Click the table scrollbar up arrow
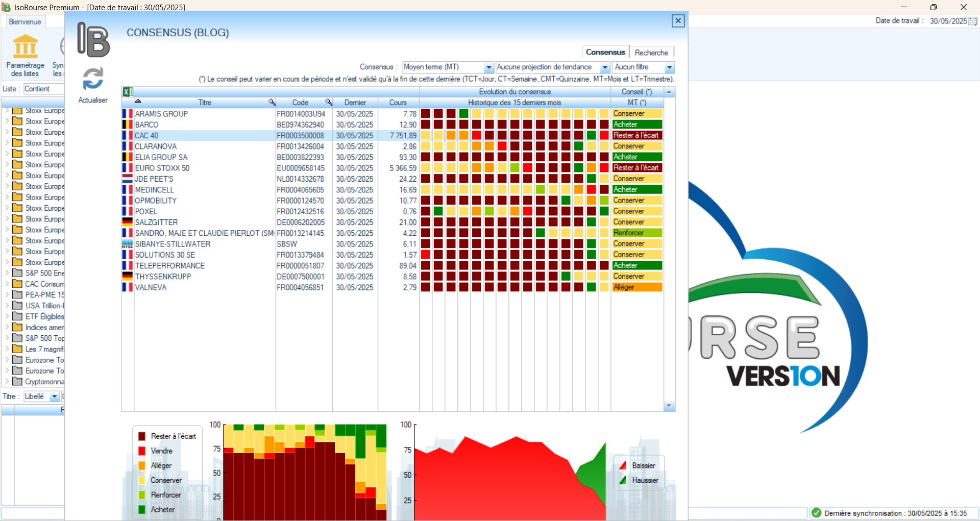This screenshot has width=980, height=521. click(669, 92)
